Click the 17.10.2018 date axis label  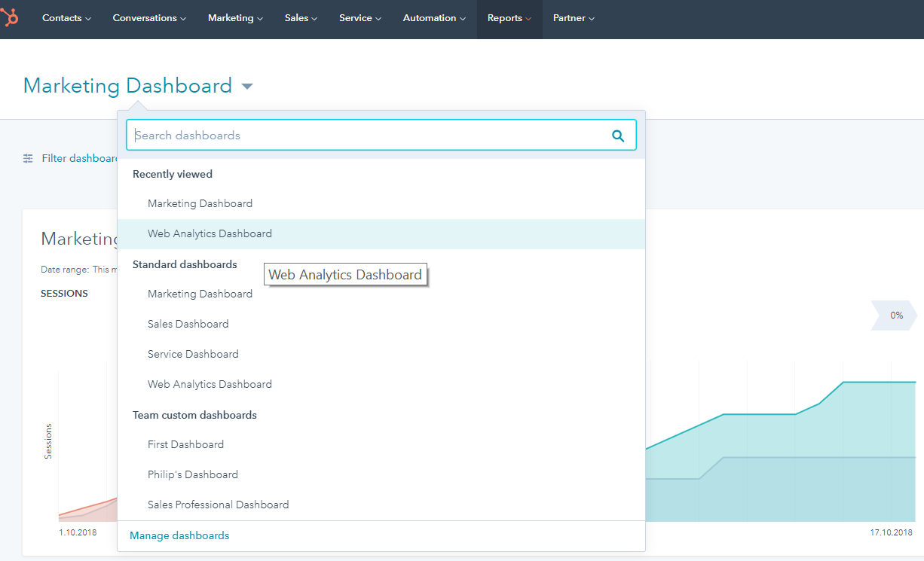tap(892, 532)
